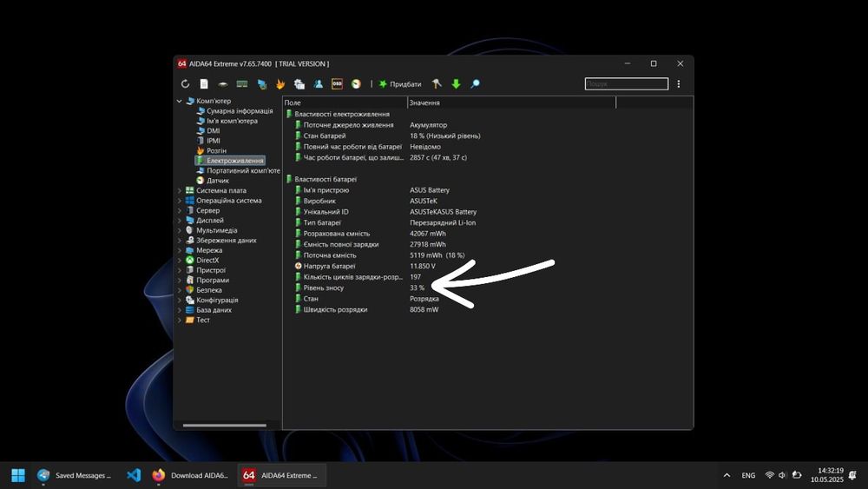The height and width of the screenshot is (489, 868).
Task: Click the Пристрої devices icon
Action: tap(190, 270)
